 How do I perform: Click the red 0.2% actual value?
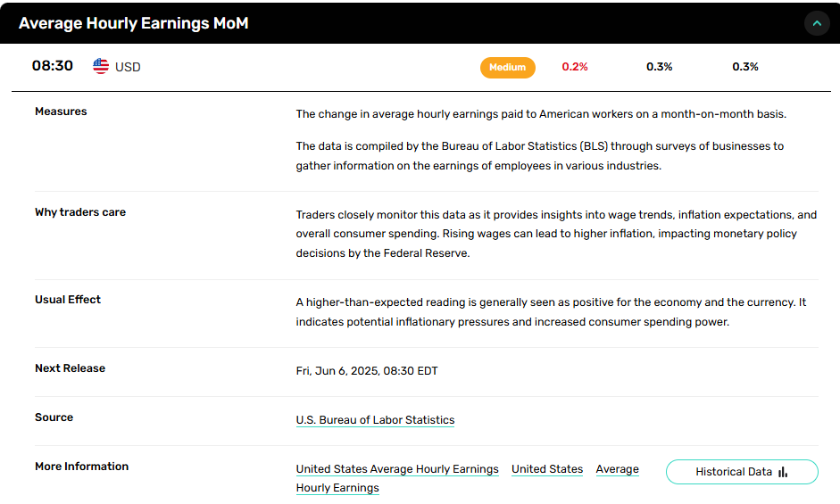coord(575,67)
